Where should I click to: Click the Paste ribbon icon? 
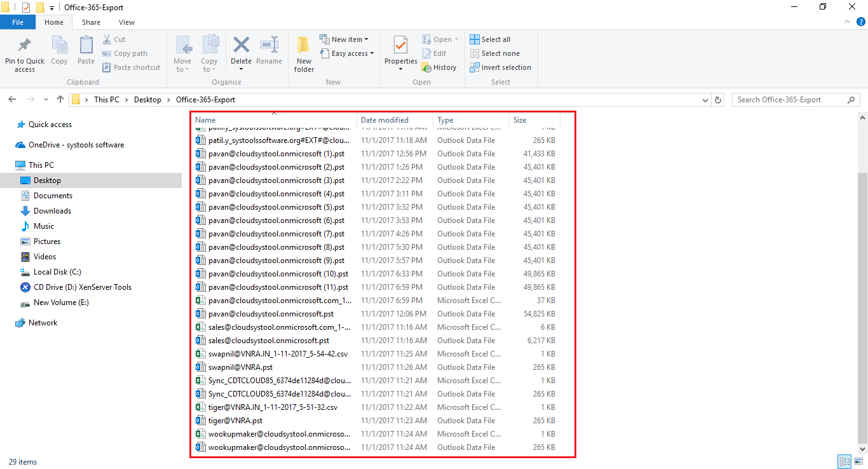point(86,46)
